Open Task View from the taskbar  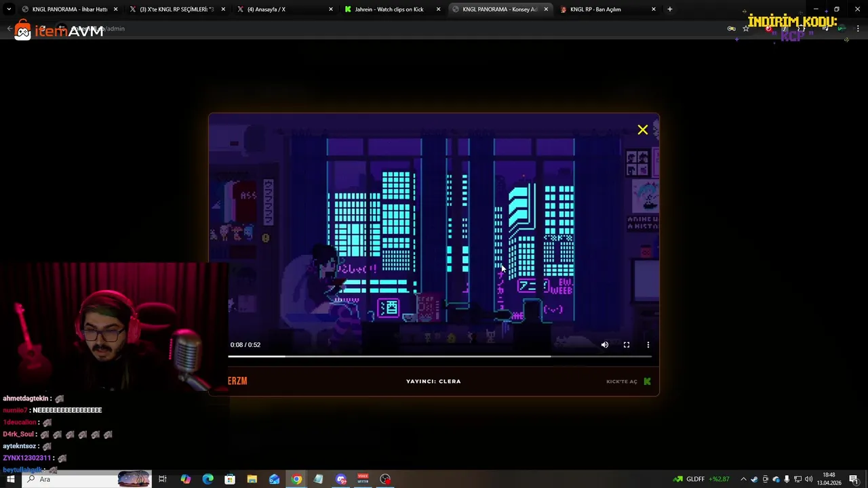pos(163,479)
